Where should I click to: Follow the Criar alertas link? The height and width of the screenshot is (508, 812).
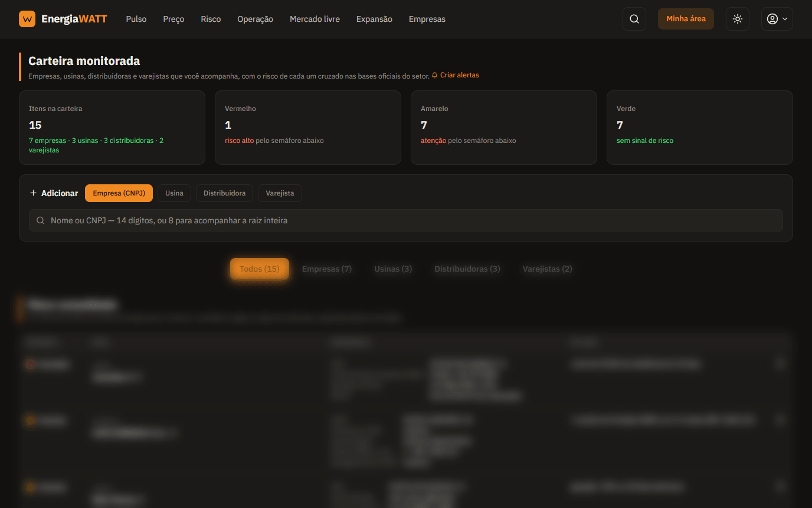[460, 76]
